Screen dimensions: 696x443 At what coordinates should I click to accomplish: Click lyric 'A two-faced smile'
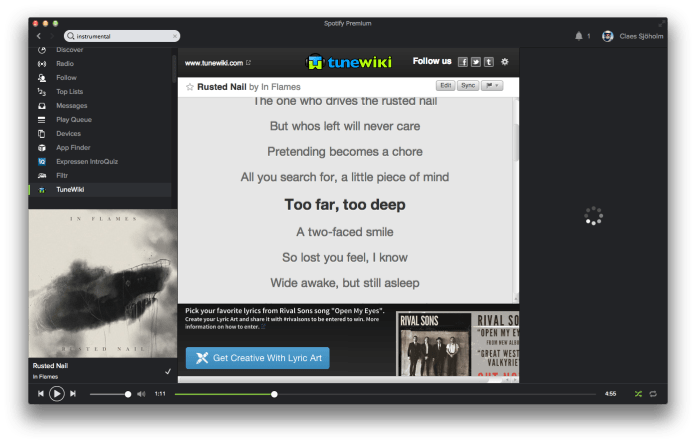click(x=345, y=232)
